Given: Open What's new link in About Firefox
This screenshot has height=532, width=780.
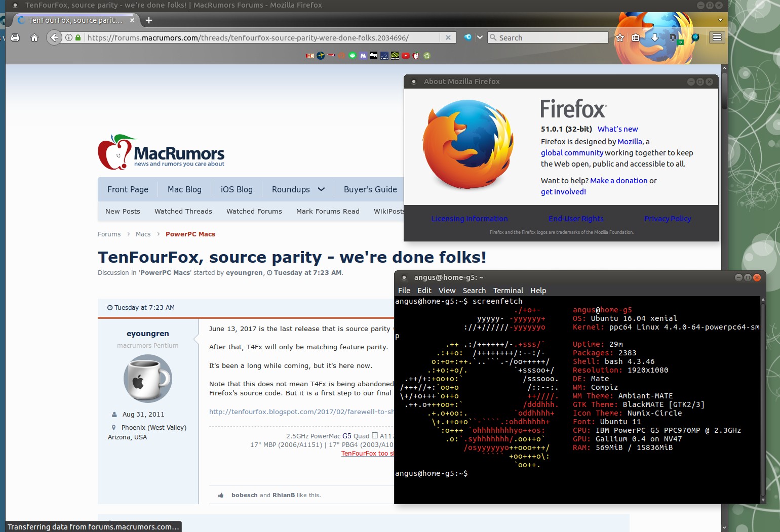Looking at the screenshot, I should [617, 129].
